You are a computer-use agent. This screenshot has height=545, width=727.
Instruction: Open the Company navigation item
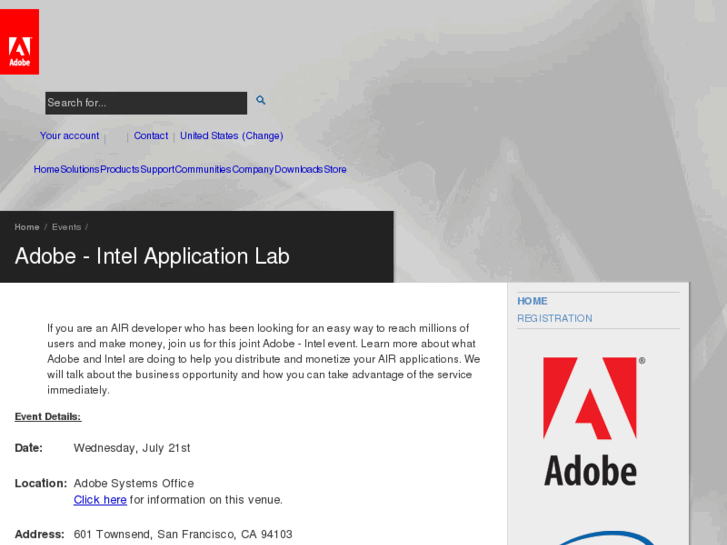point(253,169)
